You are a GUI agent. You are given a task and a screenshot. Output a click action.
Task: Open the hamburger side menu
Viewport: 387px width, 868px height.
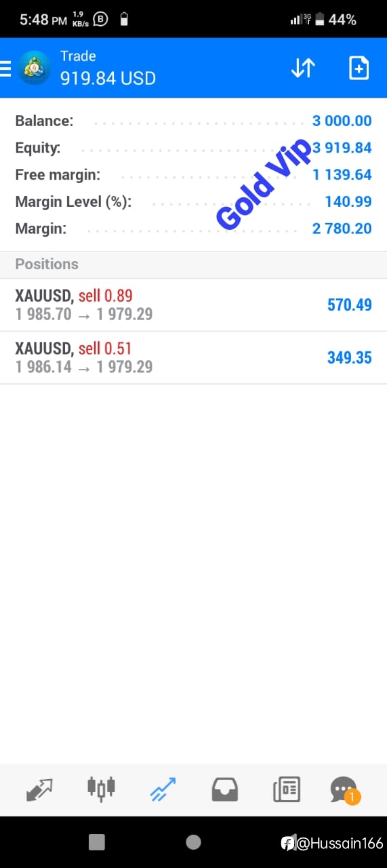point(5,68)
